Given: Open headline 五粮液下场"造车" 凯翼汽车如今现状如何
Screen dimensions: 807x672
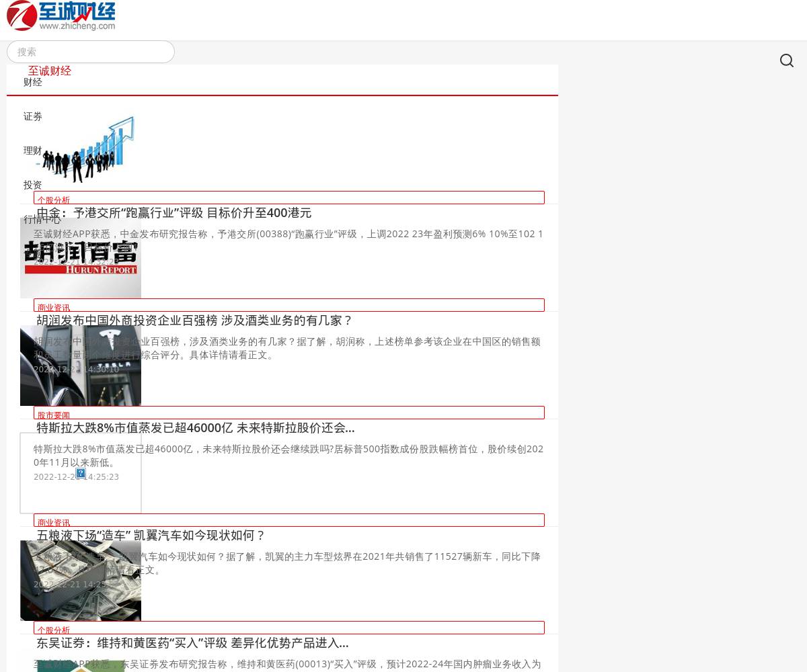Looking at the screenshot, I should click(x=151, y=536).
